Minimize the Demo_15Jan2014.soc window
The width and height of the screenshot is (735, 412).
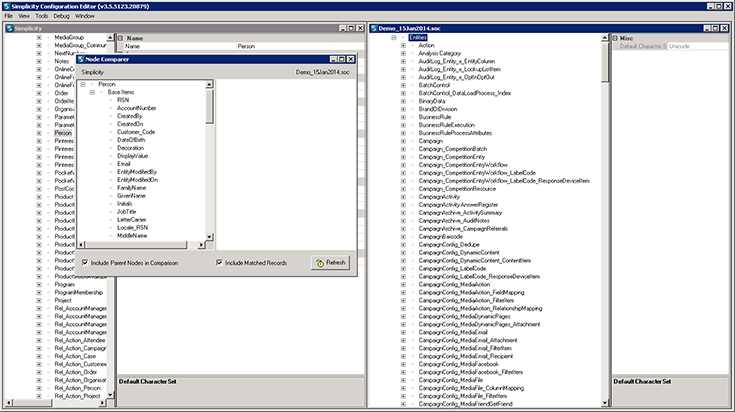point(707,28)
